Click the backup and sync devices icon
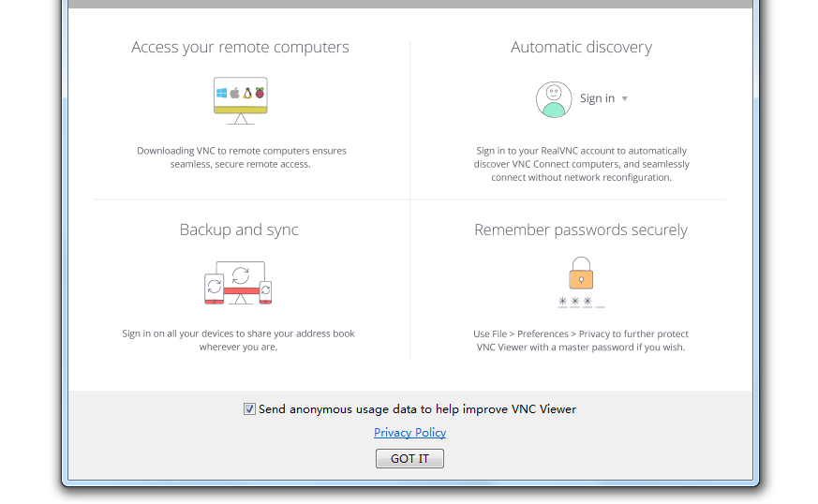The height and width of the screenshot is (504, 818). pos(239,283)
